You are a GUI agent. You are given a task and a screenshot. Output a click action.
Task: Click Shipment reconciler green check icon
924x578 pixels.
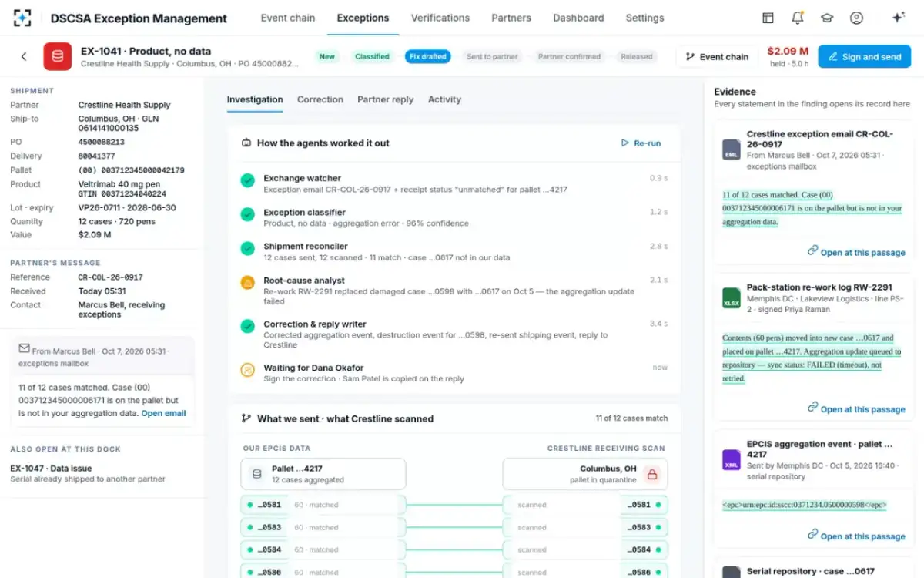pos(248,248)
